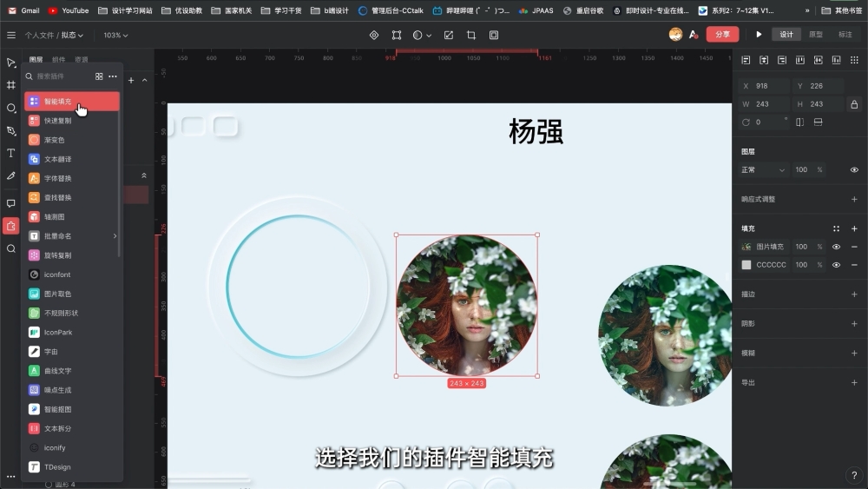This screenshot has height=489, width=868.
Task: Switch to the 标注 tab
Action: [845, 35]
